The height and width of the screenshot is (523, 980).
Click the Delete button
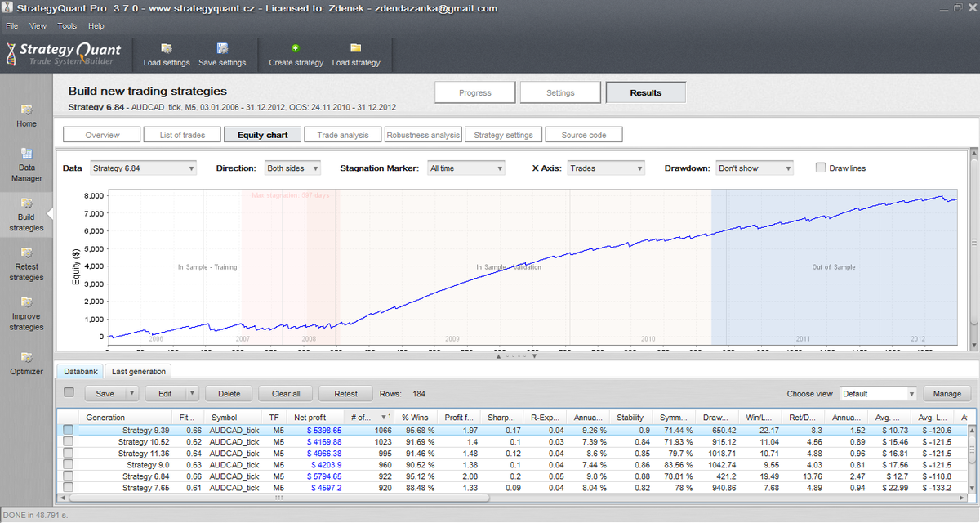[x=229, y=393]
